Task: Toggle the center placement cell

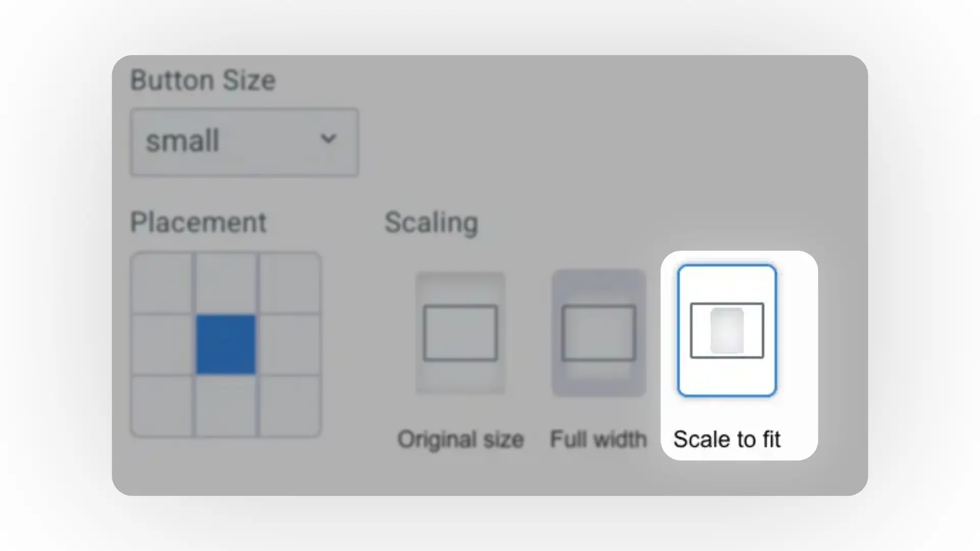Action: (x=226, y=344)
